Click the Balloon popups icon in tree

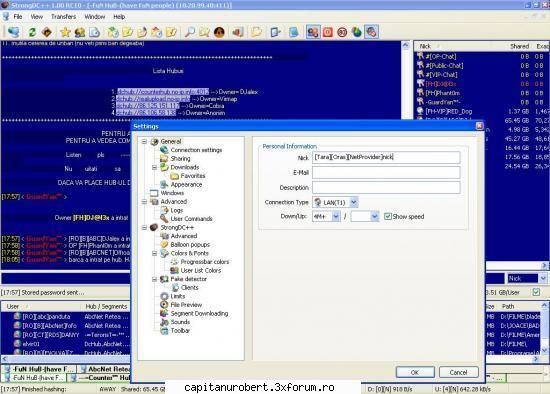[164, 244]
